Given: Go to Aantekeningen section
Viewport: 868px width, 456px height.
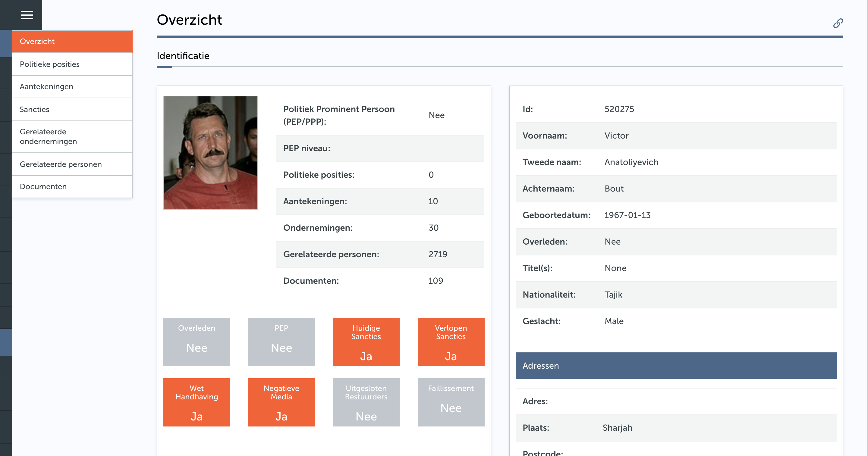Looking at the screenshot, I should pyautogui.click(x=72, y=86).
